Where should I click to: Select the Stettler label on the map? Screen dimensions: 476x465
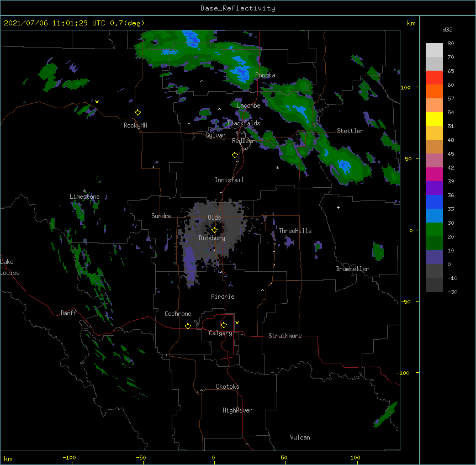350,131
